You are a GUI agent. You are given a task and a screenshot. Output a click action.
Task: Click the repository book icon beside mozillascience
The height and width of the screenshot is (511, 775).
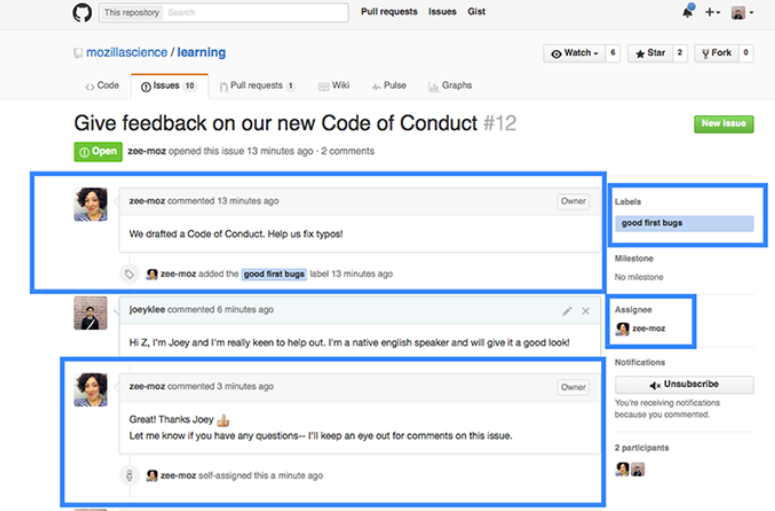pyautogui.click(x=78, y=53)
